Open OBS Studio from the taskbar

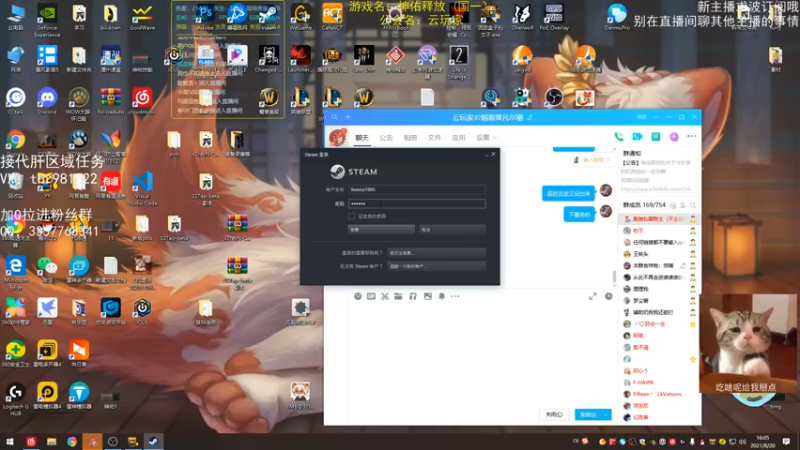pyautogui.click(x=113, y=441)
